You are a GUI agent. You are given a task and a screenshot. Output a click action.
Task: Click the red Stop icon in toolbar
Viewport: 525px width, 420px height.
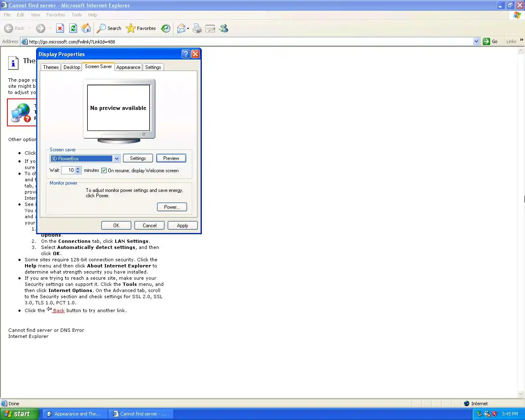[60, 28]
